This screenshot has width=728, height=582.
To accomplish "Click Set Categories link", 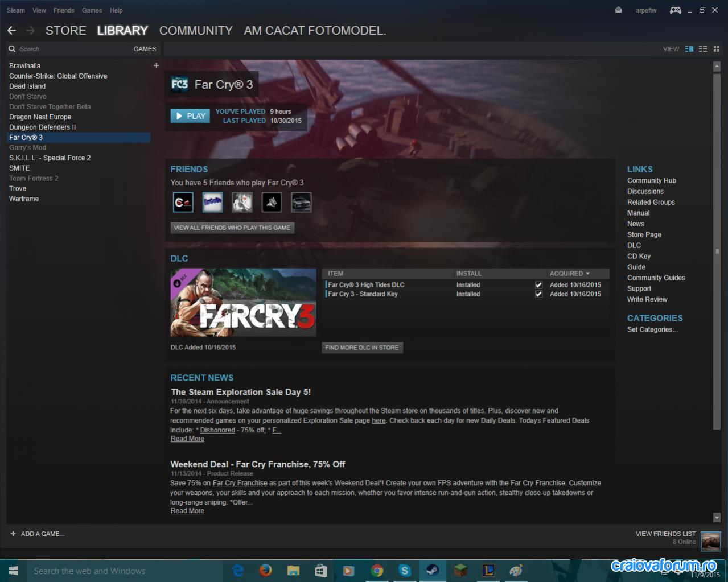I will (652, 330).
